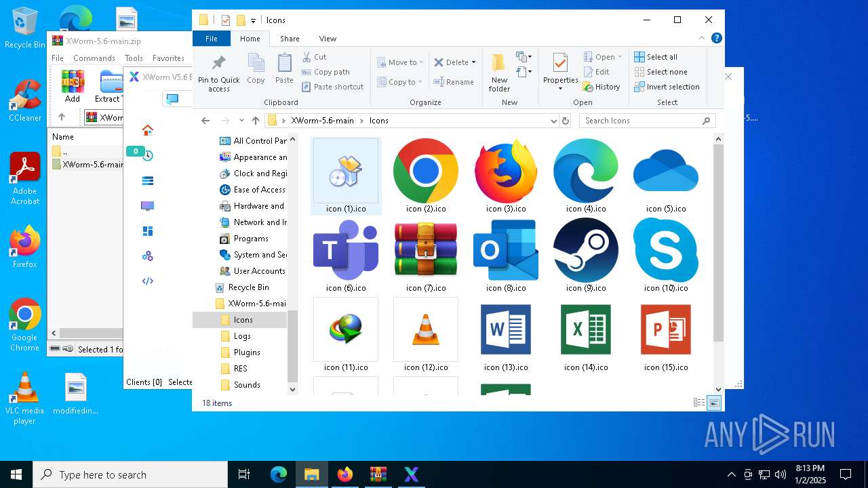Open the Open dropdown in ribbon
Image resolution: width=868 pixels, height=488 pixels.
(x=603, y=57)
